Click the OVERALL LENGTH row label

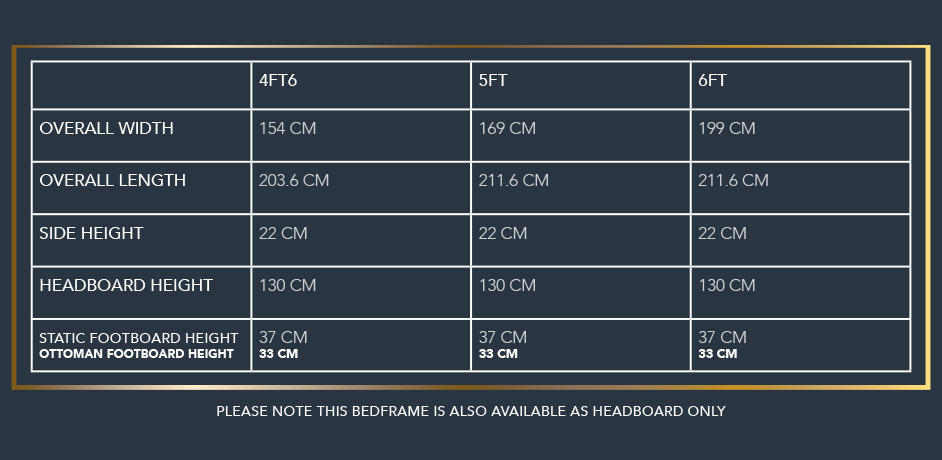pyautogui.click(x=112, y=181)
